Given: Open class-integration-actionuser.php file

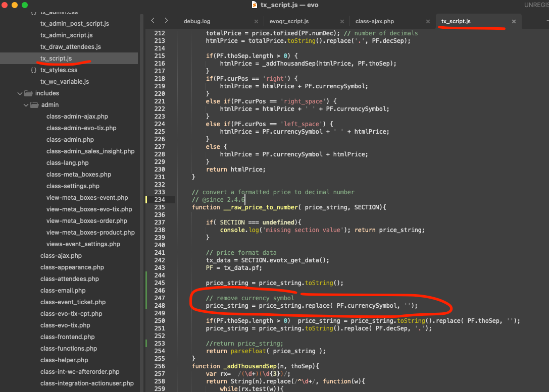Looking at the screenshot, I should click(87, 383).
